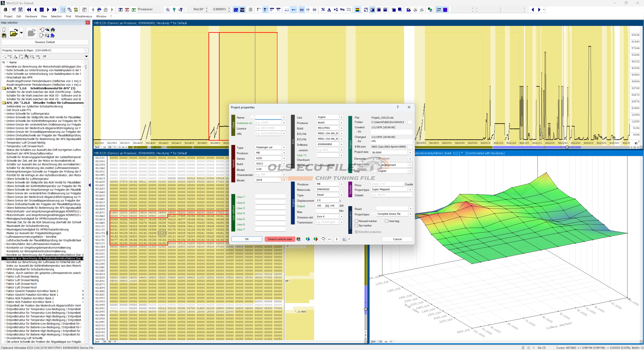Open the Map language dropdown showing English
This screenshot has width=644, height=350.
pos(410,171)
